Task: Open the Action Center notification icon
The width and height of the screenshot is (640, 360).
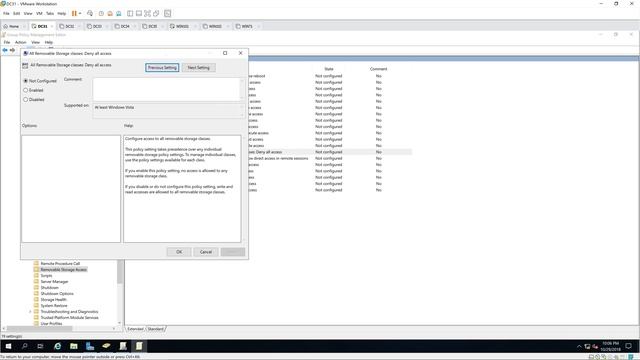Action: [x=629, y=346]
